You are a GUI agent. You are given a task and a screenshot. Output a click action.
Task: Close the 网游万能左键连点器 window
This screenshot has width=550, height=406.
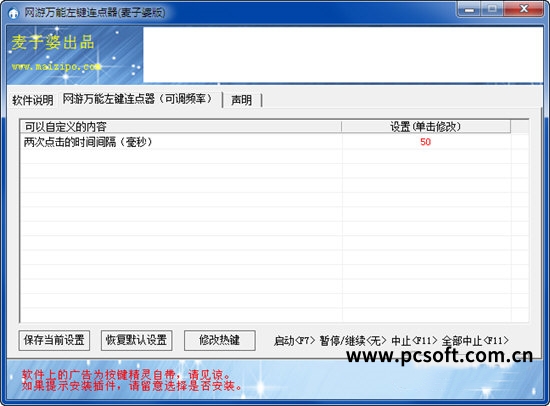523,9
